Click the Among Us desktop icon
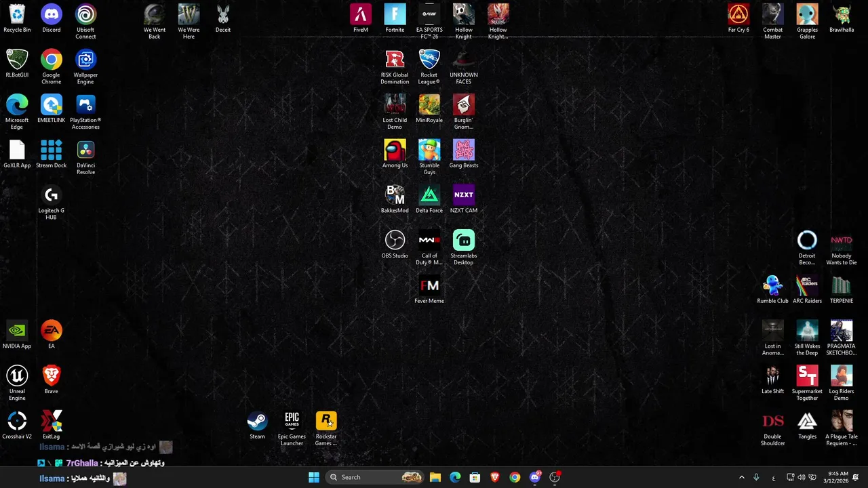 click(395, 155)
